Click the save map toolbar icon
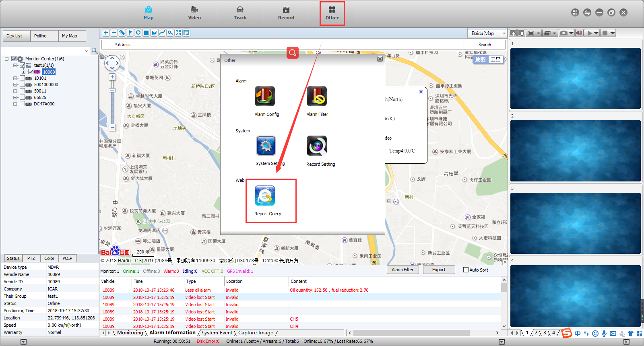 pyautogui.click(x=186, y=33)
